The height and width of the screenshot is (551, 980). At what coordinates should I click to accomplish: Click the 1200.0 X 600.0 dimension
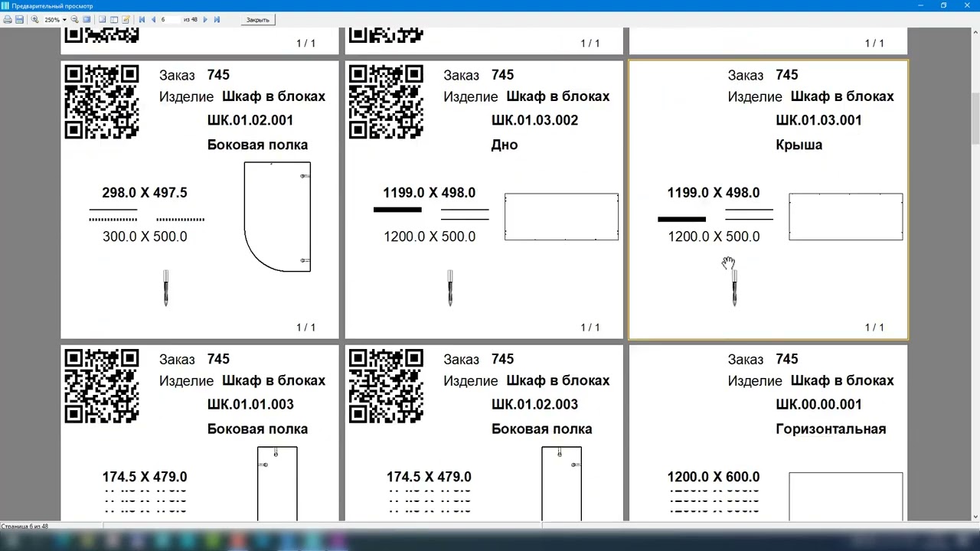tap(714, 477)
